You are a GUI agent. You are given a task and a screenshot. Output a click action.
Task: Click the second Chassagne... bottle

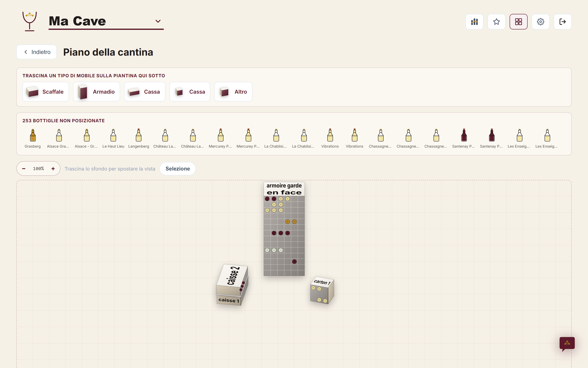point(408,138)
